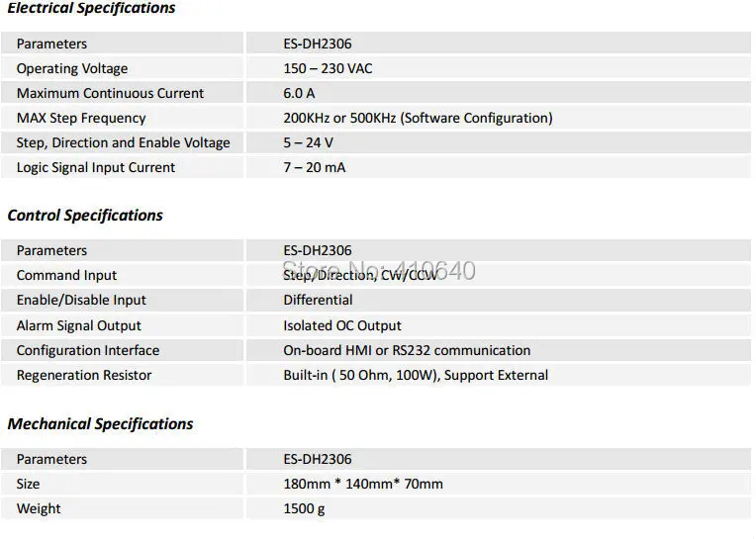
Task: Click 200KHz or 500KHz frequency value
Action: click(x=418, y=118)
